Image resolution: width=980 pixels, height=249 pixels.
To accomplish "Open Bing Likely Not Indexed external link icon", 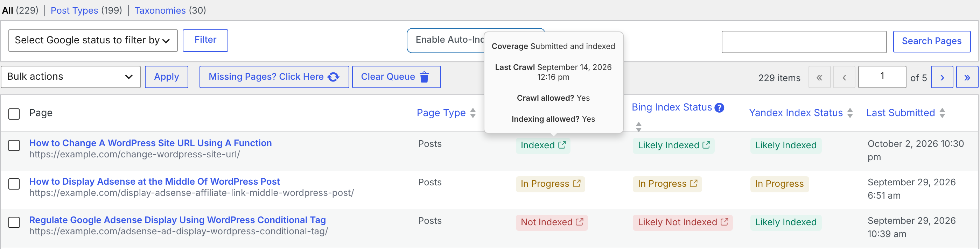I will [x=724, y=222].
